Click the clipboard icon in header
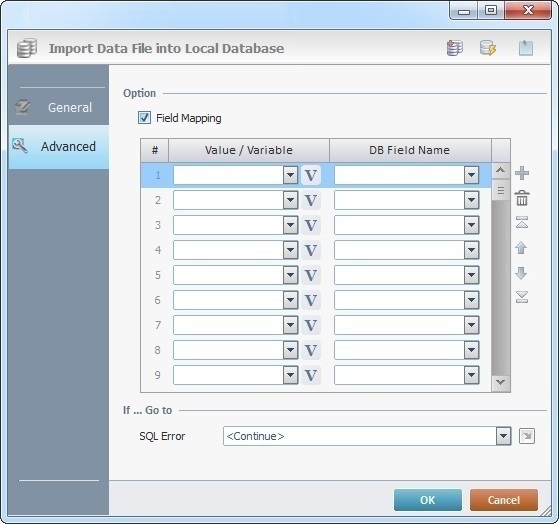 526,48
